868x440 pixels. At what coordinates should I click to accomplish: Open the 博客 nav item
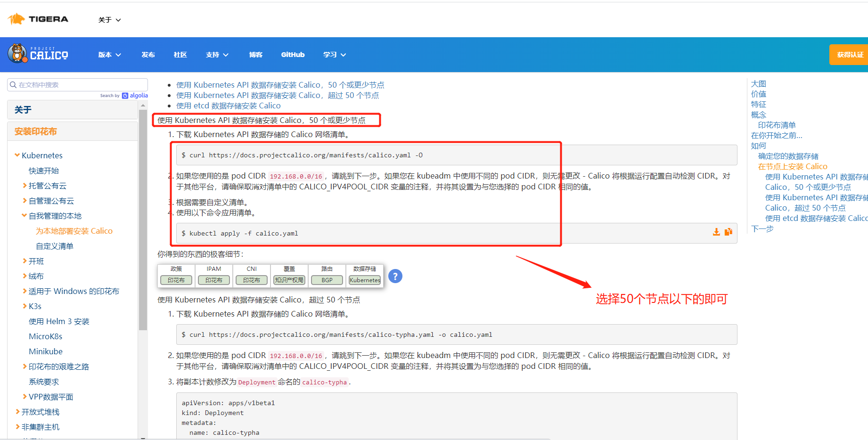(x=255, y=55)
